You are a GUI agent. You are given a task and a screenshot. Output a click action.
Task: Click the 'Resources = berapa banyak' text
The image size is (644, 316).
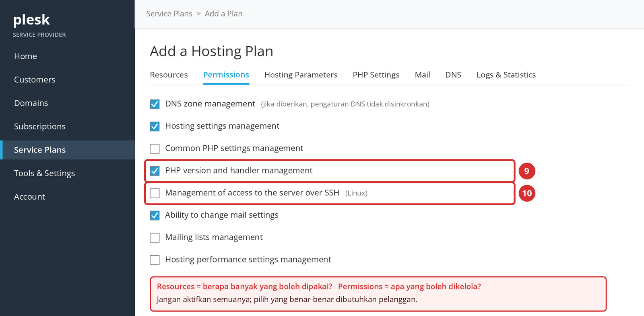[x=244, y=287]
